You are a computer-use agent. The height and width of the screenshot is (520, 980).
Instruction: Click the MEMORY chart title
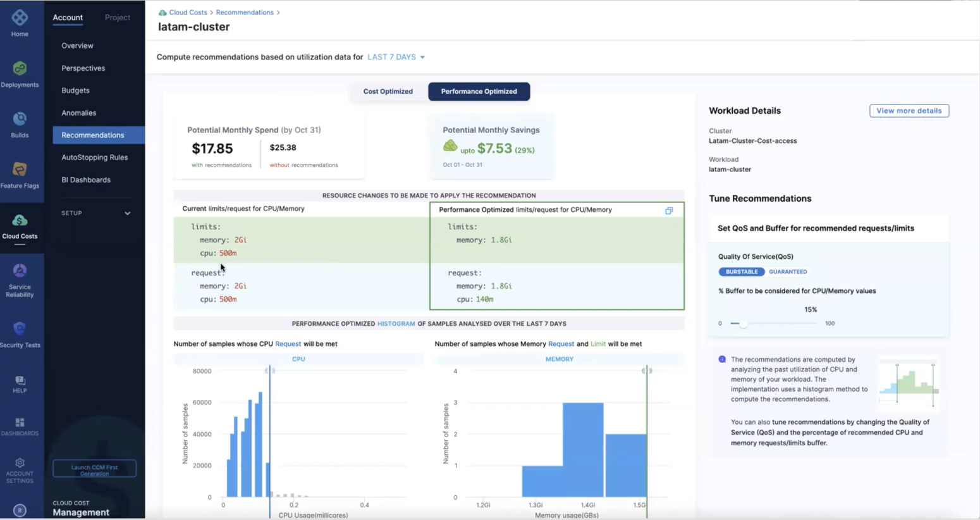[x=560, y=359]
